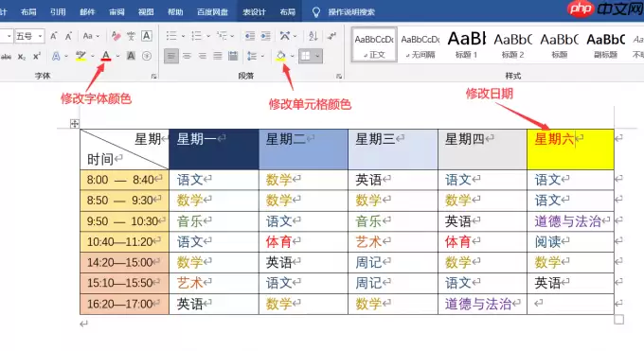
Task: Toggle align right
Action: (202, 56)
